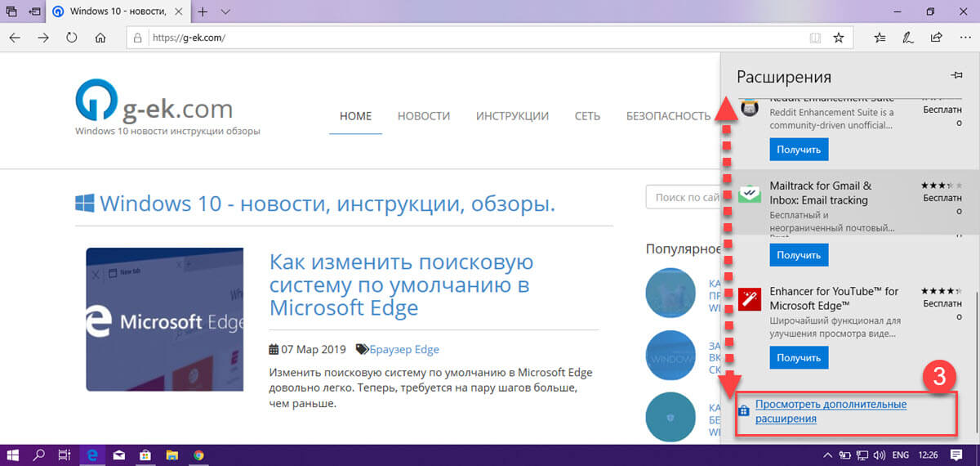Image resolution: width=980 pixels, height=466 pixels.
Task: Click the address bar with g-ek.com URL
Action: (x=490, y=38)
